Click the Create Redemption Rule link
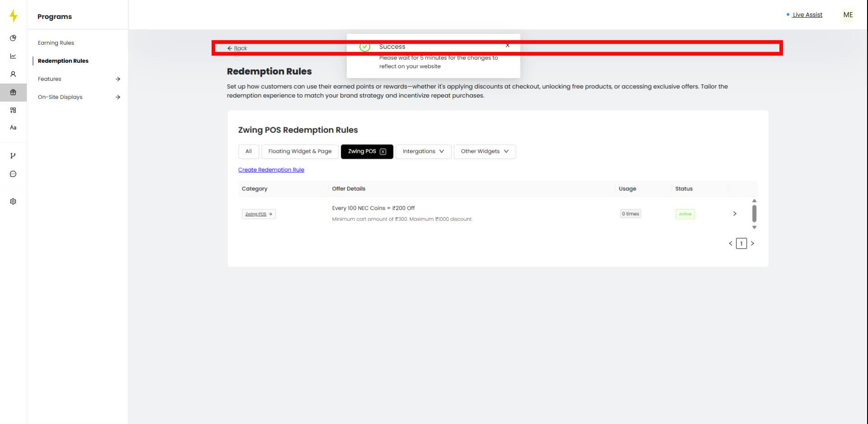The height and width of the screenshot is (424, 868). (271, 170)
